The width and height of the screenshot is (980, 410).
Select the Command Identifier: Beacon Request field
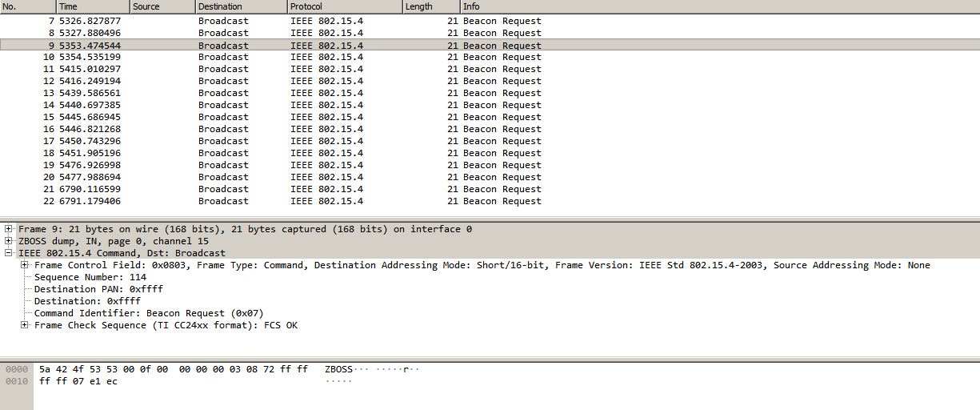click(149, 313)
